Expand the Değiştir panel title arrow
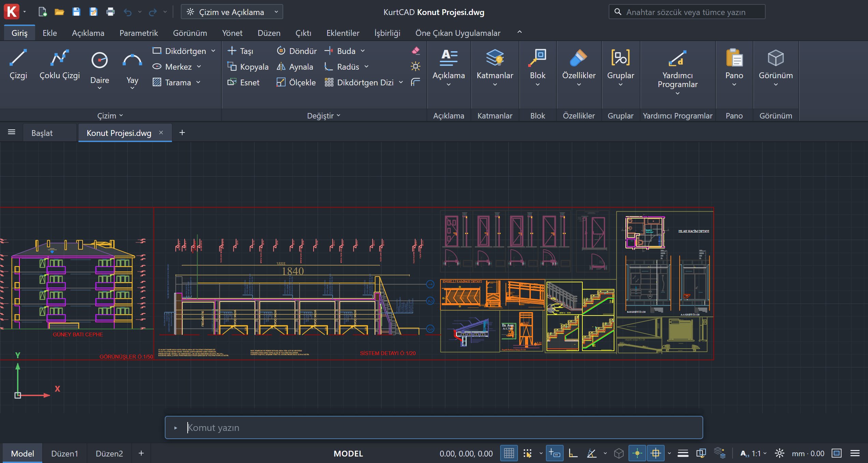This screenshot has height=463, width=868. coord(338,115)
